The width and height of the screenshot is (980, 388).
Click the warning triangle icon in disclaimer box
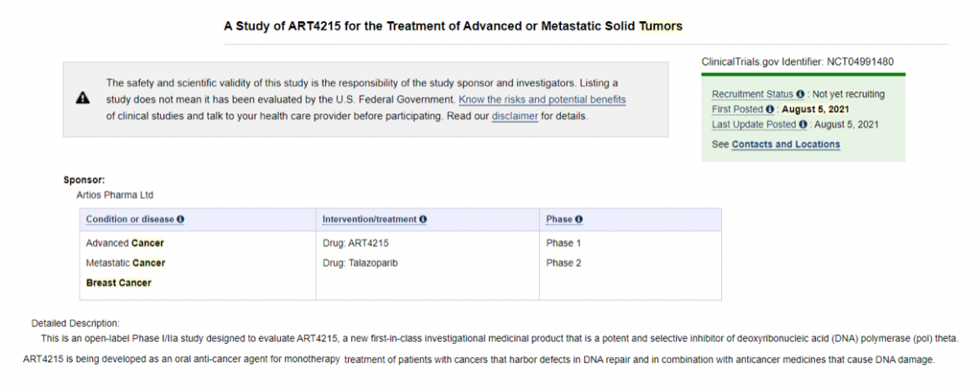pos(82,99)
